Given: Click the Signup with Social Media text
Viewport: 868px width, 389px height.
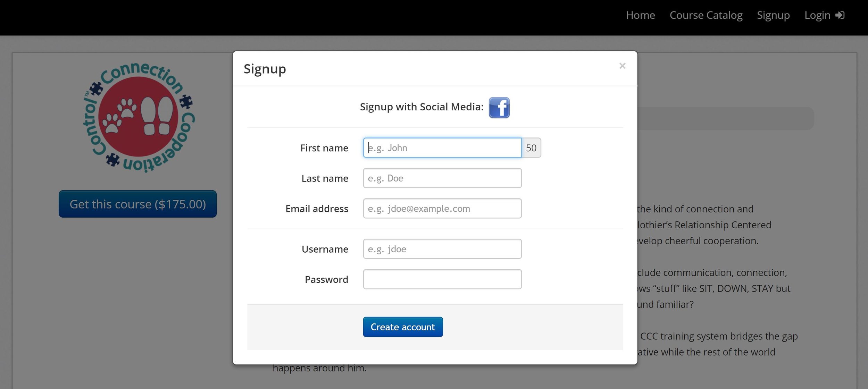Looking at the screenshot, I should tap(422, 107).
